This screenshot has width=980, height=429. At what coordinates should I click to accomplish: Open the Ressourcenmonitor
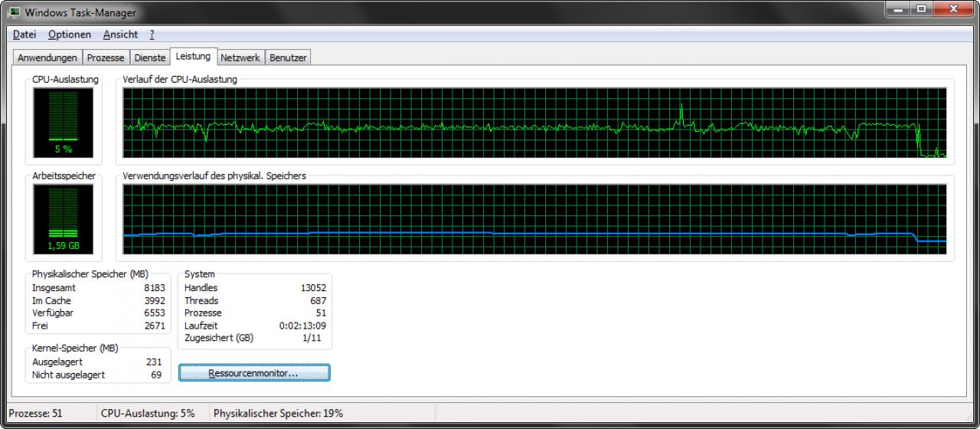(254, 373)
